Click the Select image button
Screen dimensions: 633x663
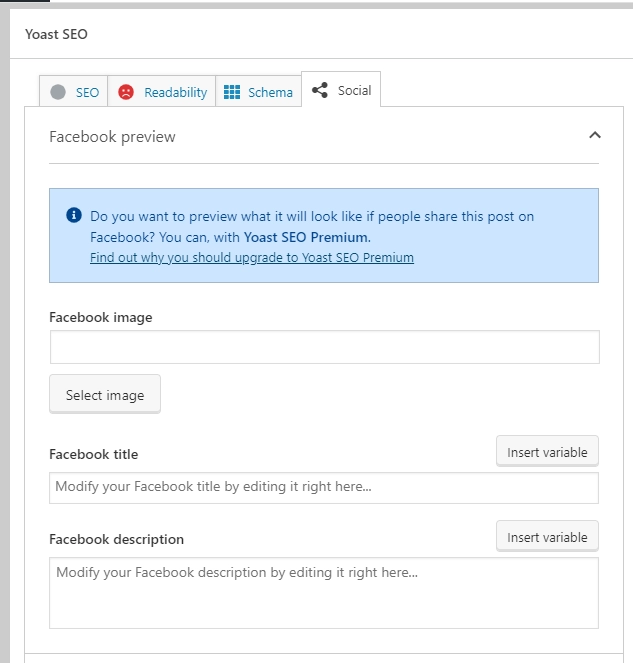click(x=105, y=395)
